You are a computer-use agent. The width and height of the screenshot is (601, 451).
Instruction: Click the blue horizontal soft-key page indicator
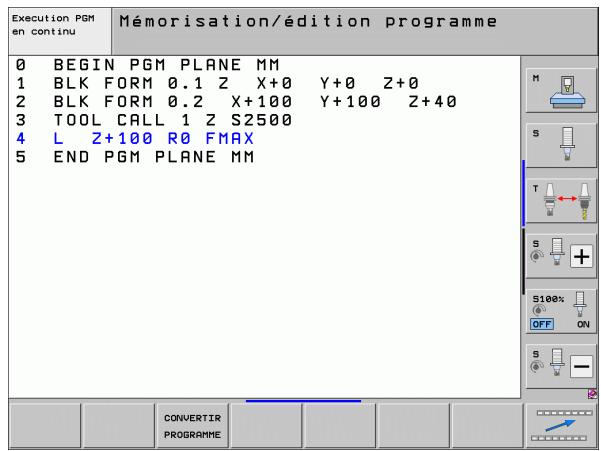[x=303, y=401]
